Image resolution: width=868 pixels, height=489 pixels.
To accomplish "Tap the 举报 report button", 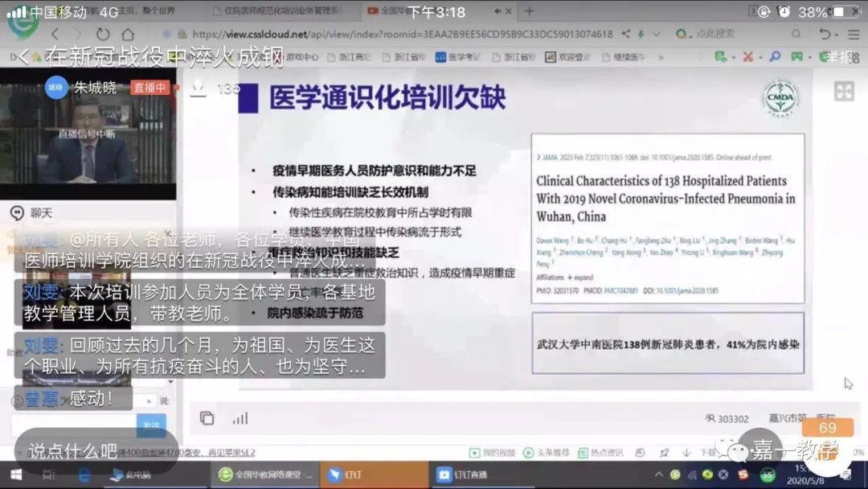I will (x=841, y=56).
